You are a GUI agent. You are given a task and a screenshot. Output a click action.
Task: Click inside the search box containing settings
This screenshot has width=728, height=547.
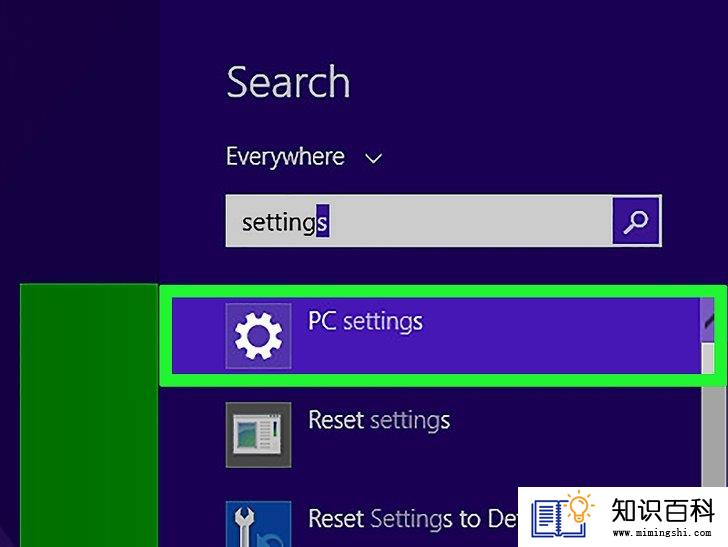pos(418,221)
